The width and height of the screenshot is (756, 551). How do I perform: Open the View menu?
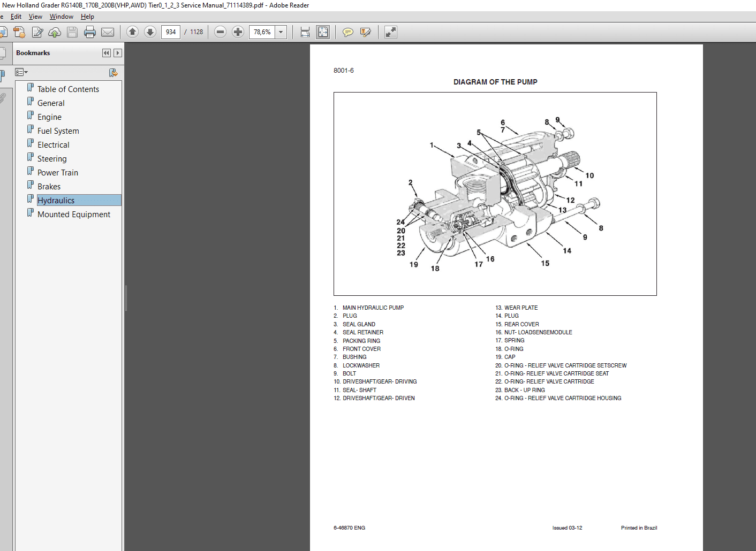click(x=35, y=17)
